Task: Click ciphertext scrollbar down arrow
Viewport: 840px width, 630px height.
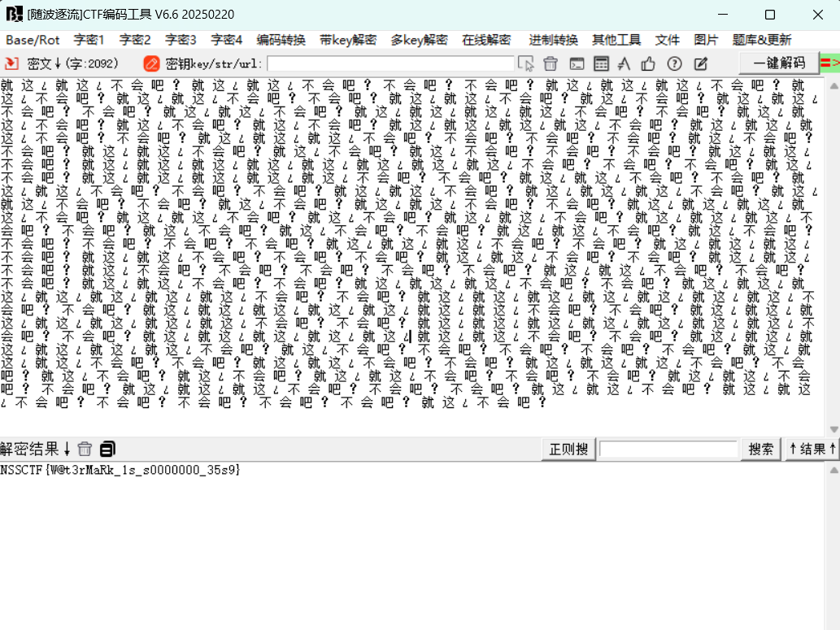Action: pyautogui.click(x=833, y=429)
